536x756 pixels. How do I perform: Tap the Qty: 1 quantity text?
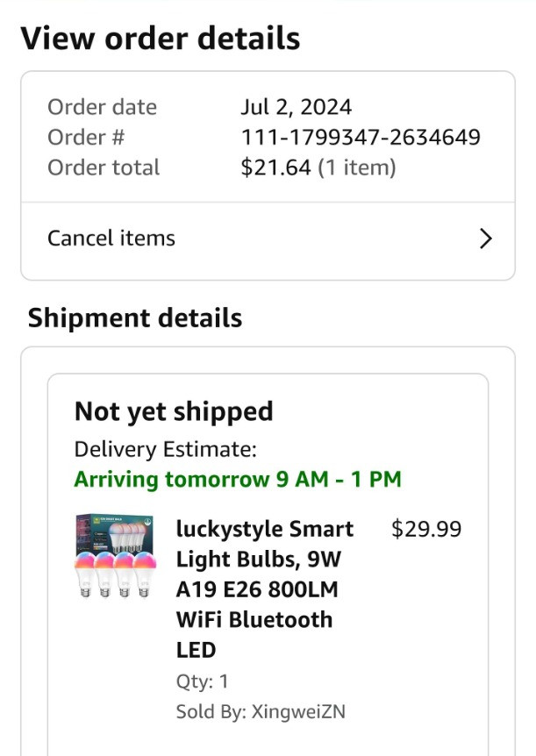(203, 681)
